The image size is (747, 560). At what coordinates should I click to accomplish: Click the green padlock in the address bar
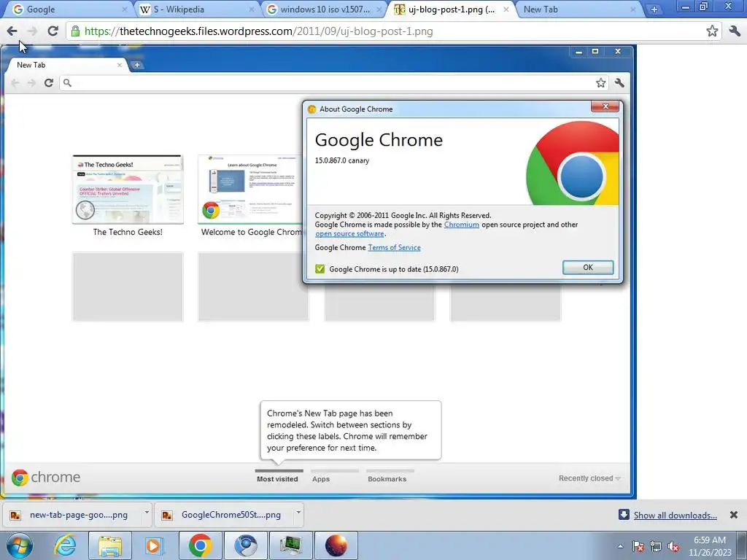click(x=75, y=31)
